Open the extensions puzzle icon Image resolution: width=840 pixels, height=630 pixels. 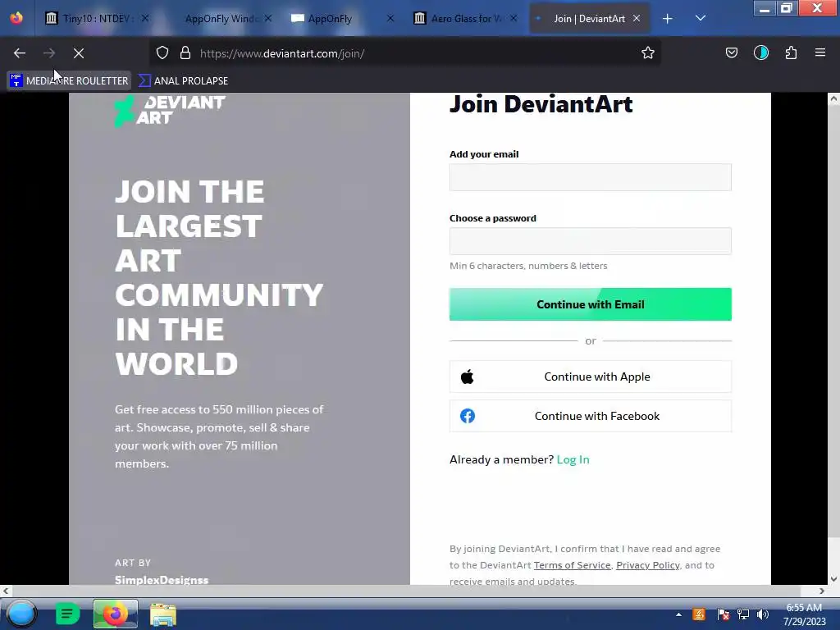coord(791,53)
